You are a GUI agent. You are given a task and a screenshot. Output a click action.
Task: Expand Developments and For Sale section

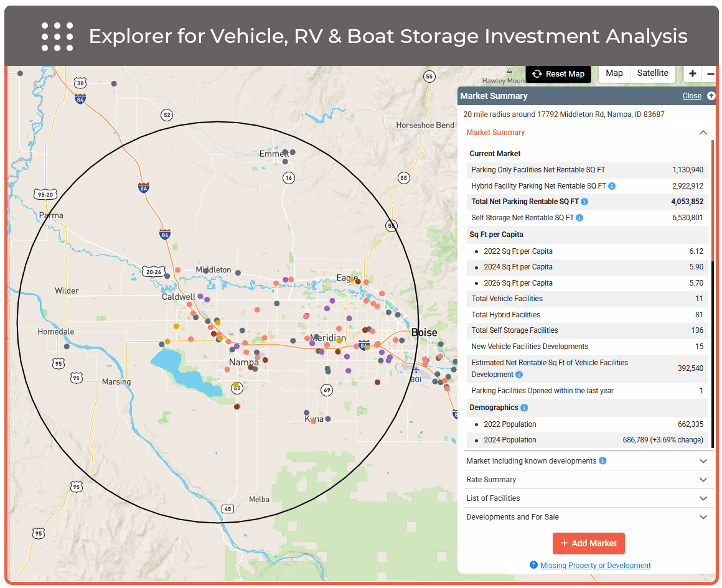[703, 517]
